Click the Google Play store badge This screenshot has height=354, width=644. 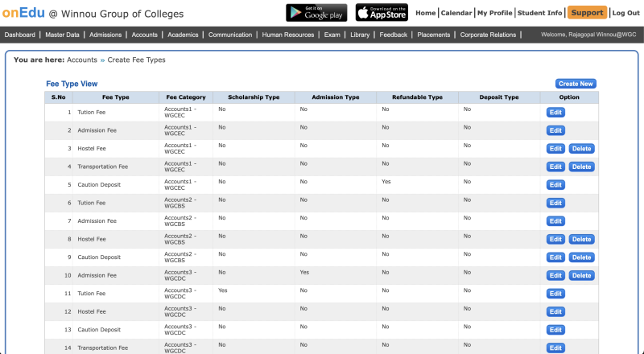316,13
